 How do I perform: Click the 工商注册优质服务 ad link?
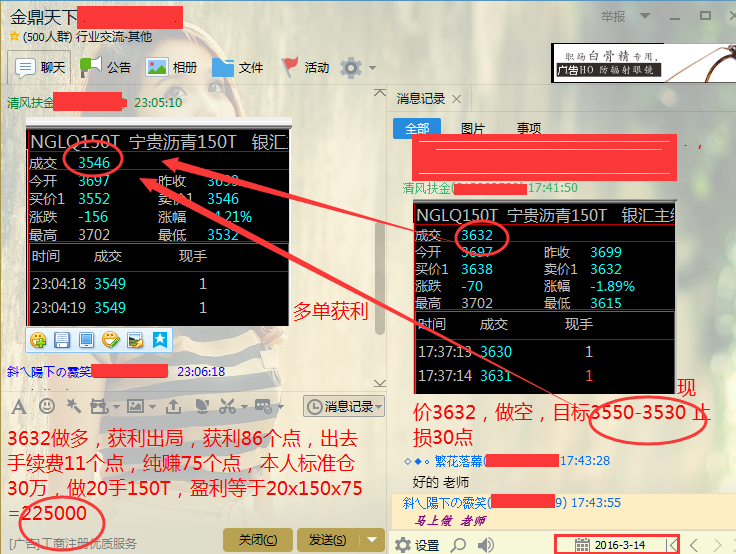[73, 544]
